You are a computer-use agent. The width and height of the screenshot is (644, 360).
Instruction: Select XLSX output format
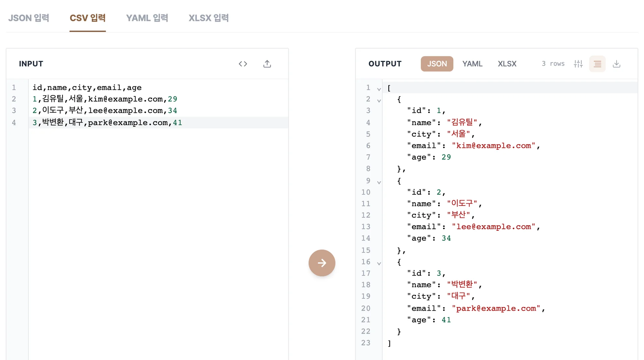pyautogui.click(x=507, y=64)
